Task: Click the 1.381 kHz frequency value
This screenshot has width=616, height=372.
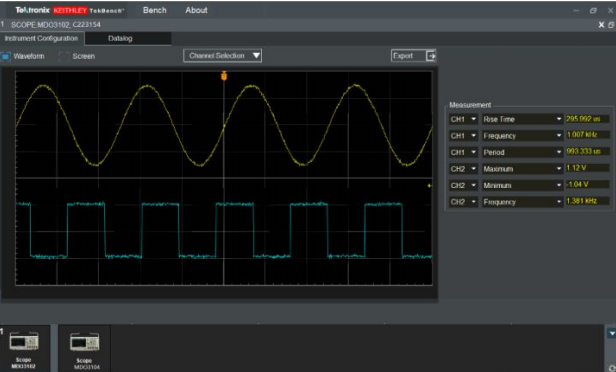Action: tap(587, 201)
